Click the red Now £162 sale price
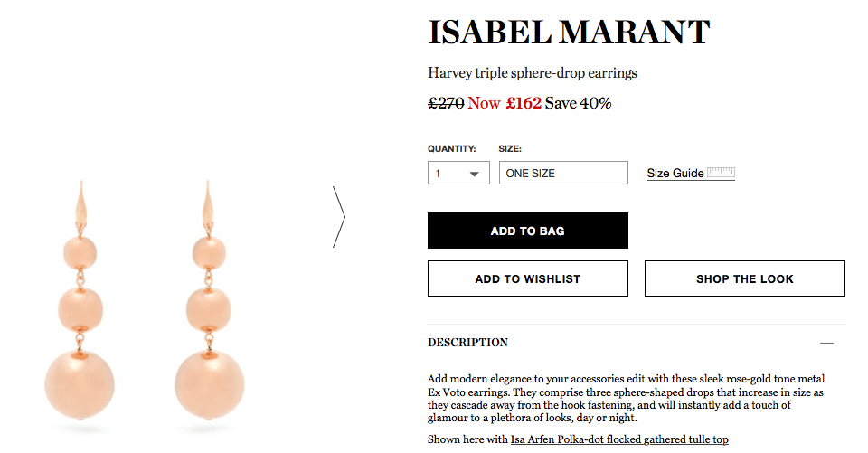 [x=505, y=103]
